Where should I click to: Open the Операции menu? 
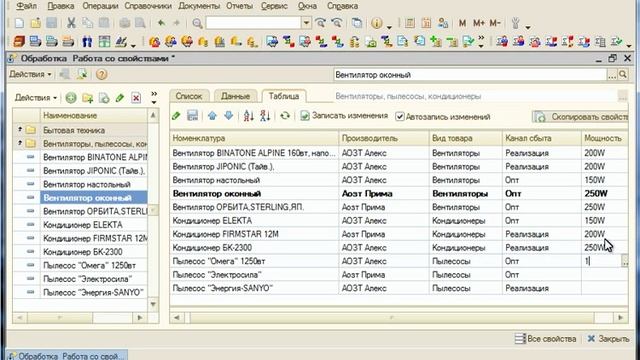[x=100, y=6]
